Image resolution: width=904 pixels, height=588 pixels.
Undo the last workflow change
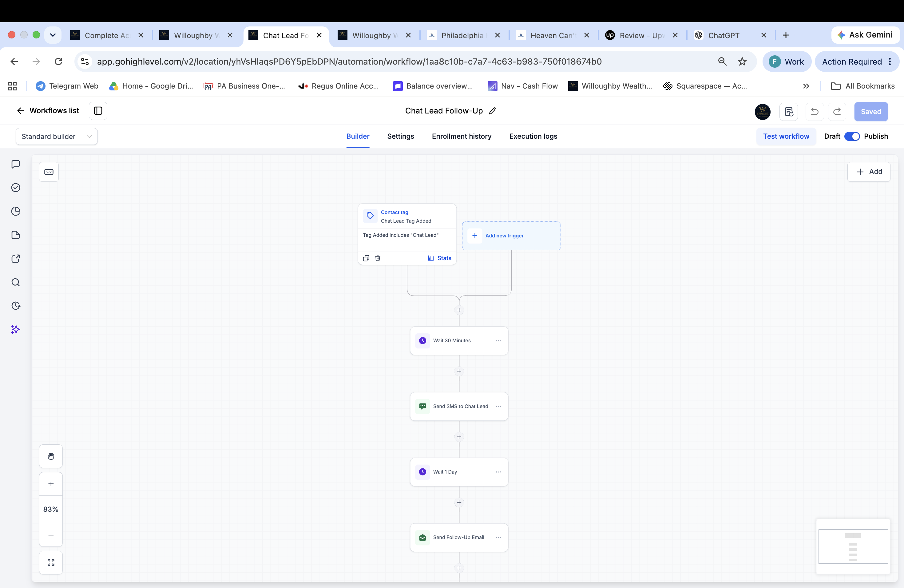coord(815,111)
